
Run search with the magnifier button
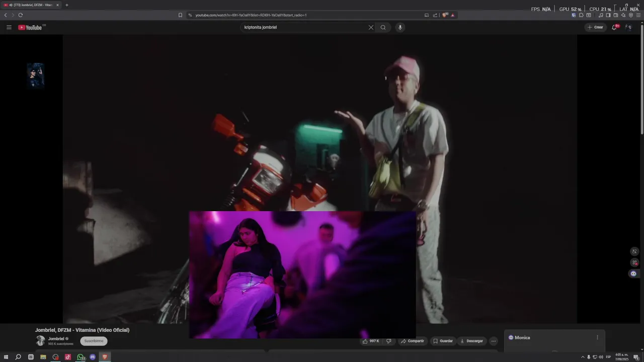(x=383, y=27)
